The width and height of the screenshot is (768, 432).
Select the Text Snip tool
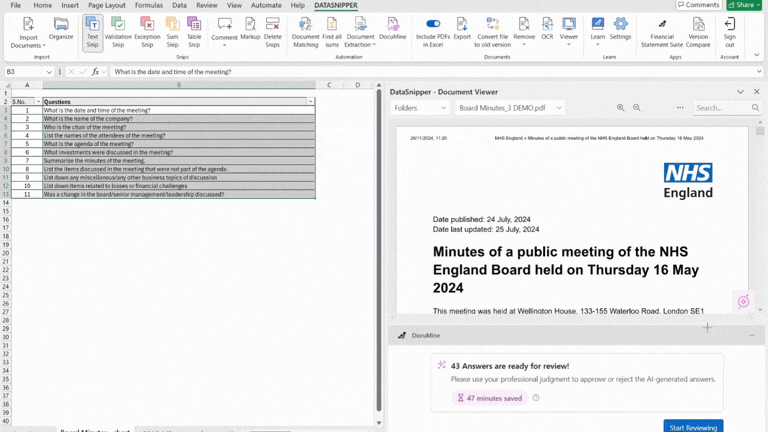click(92, 32)
